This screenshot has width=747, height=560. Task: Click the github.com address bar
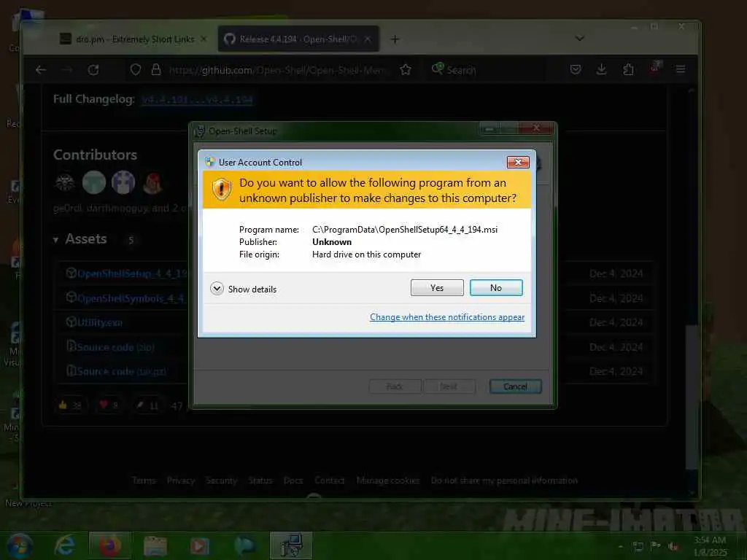tap(279, 70)
